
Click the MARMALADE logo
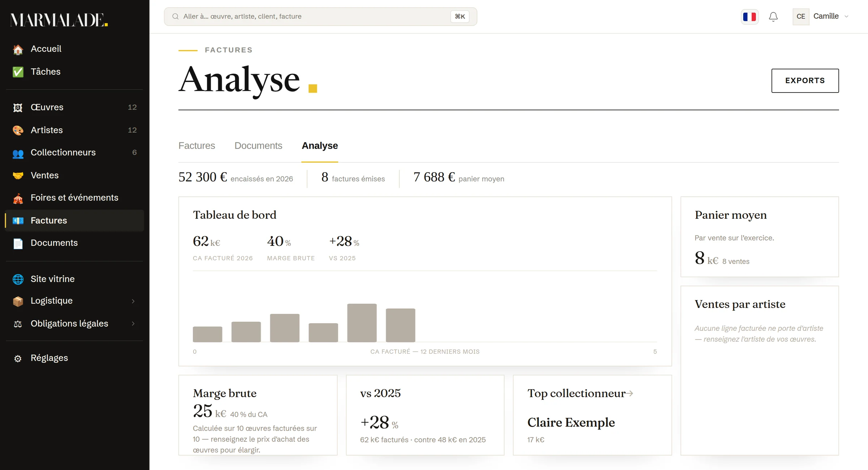[59, 20]
